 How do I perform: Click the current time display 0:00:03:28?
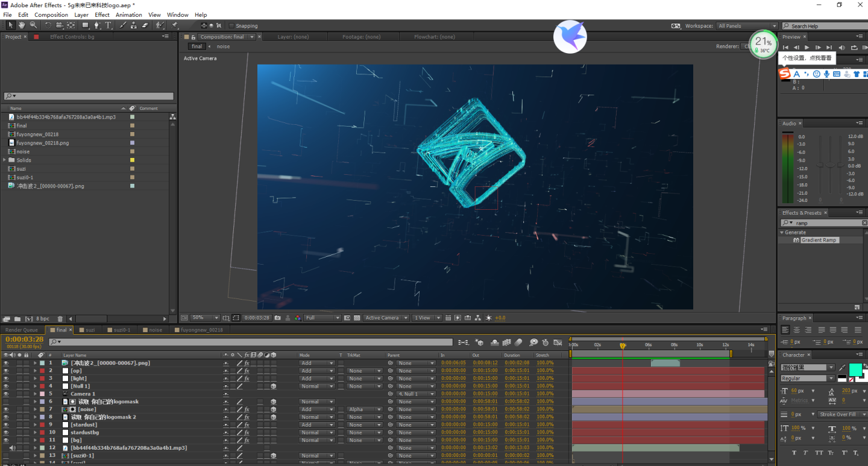24,339
